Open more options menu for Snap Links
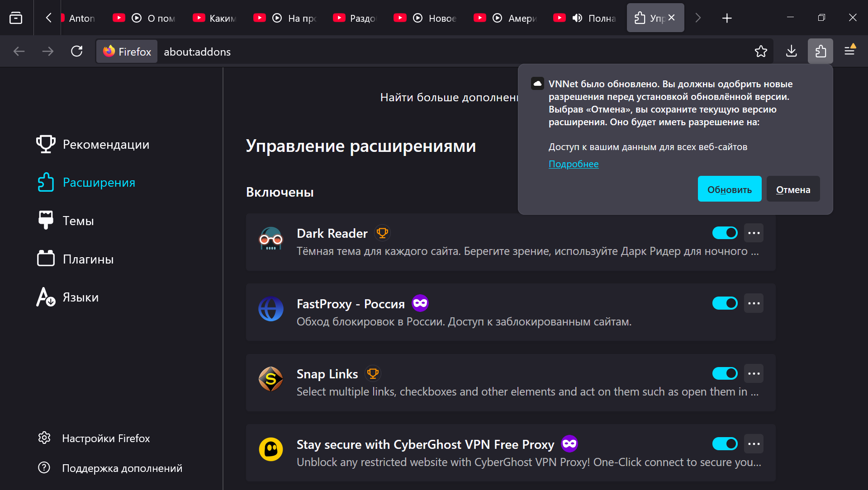Screen dimensions: 868x490 point(754,373)
